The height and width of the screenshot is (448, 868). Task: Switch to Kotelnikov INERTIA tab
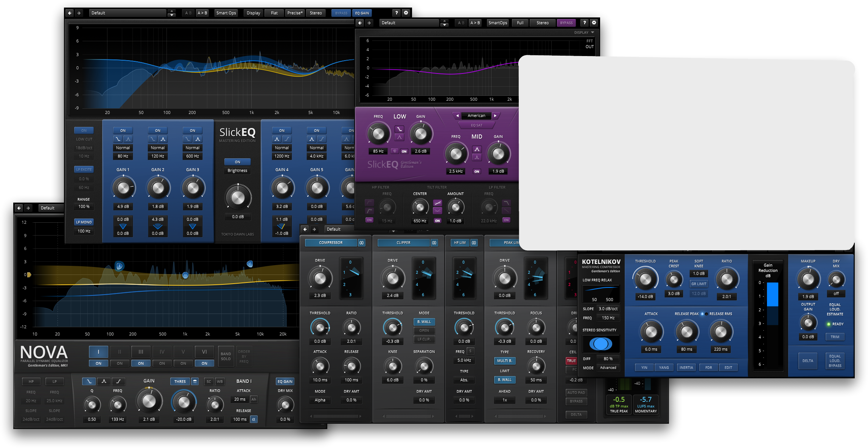click(686, 367)
